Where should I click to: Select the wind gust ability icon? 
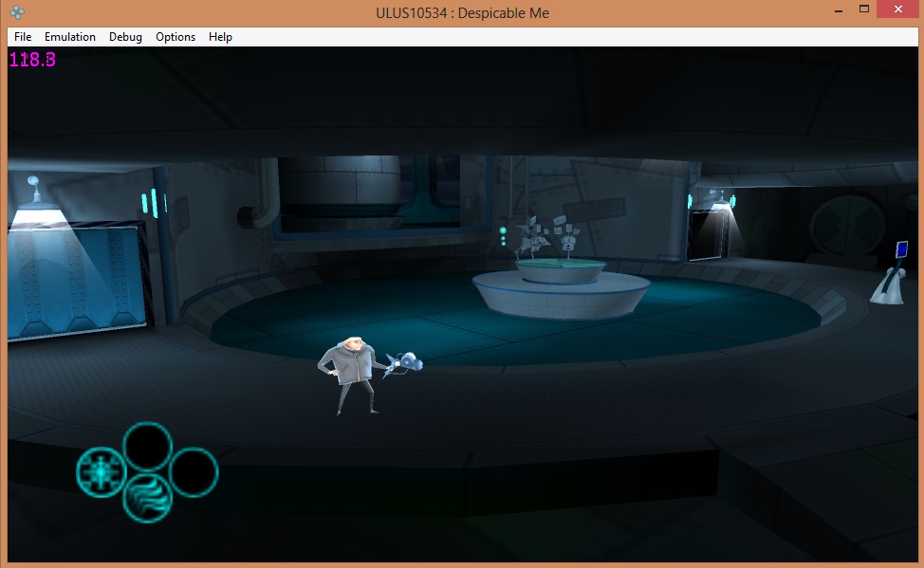(x=147, y=497)
